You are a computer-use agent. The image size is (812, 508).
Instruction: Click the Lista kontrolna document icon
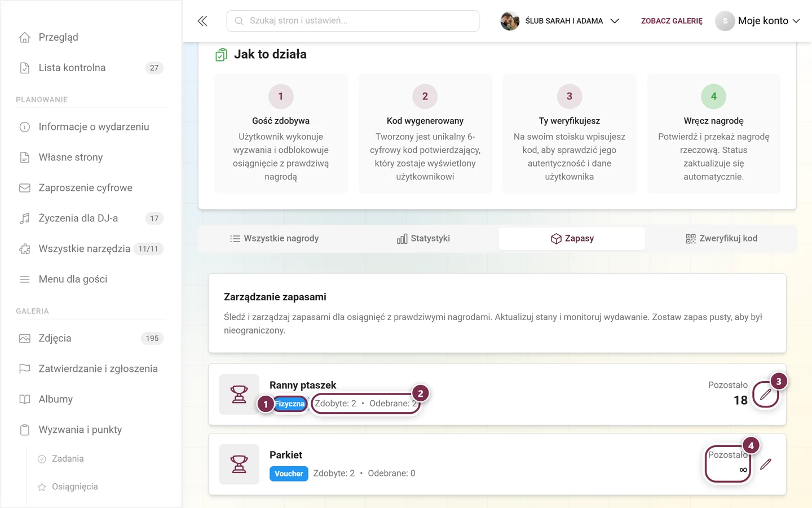tap(25, 68)
